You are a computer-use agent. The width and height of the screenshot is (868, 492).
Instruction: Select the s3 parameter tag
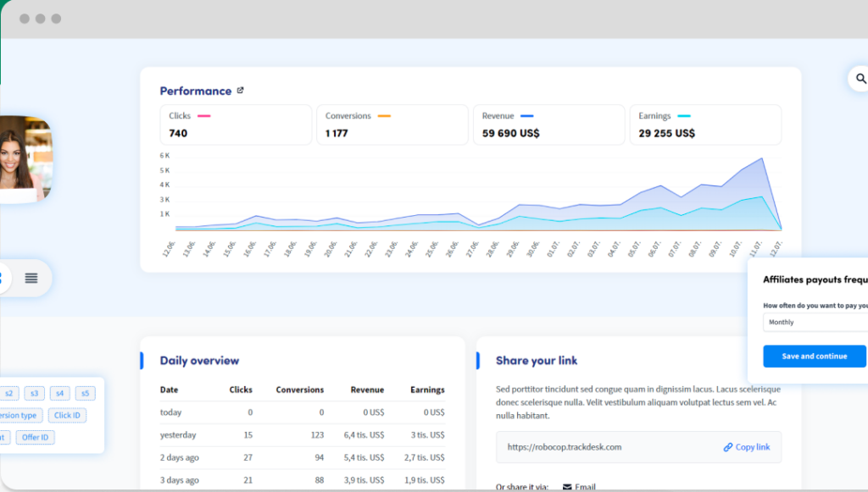pyautogui.click(x=34, y=394)
